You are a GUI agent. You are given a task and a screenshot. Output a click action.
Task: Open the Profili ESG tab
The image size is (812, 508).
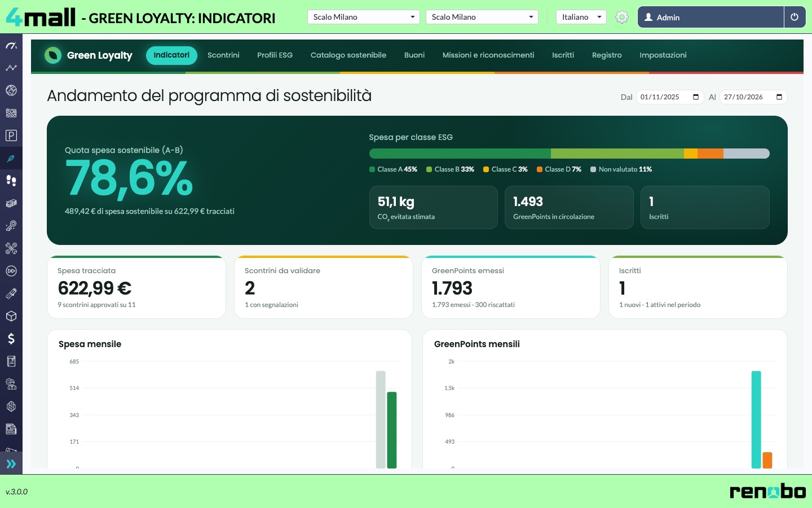(275, 55)
